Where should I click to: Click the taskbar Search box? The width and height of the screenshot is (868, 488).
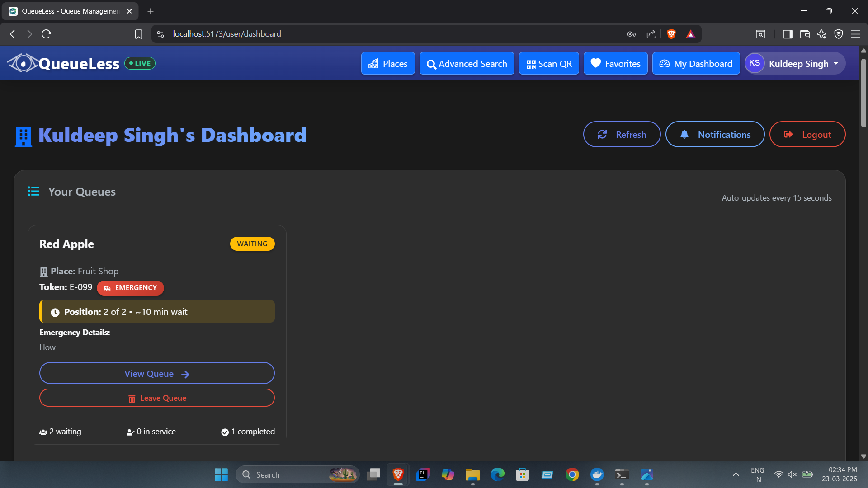point(297,474)
